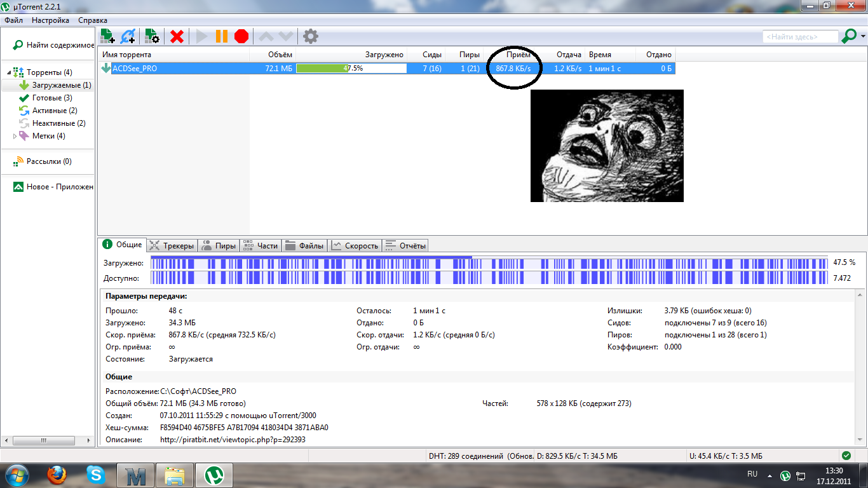Click the green network OK status icon

pos(846,456)
